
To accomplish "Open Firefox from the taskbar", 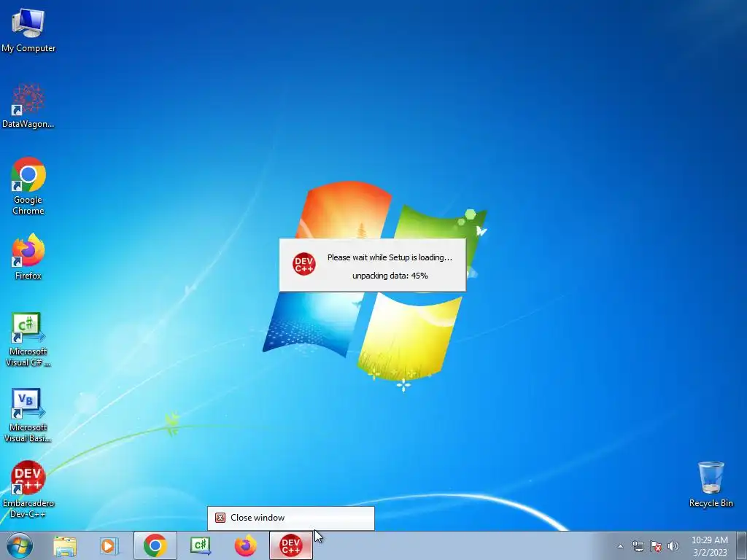I will (245, 545).
